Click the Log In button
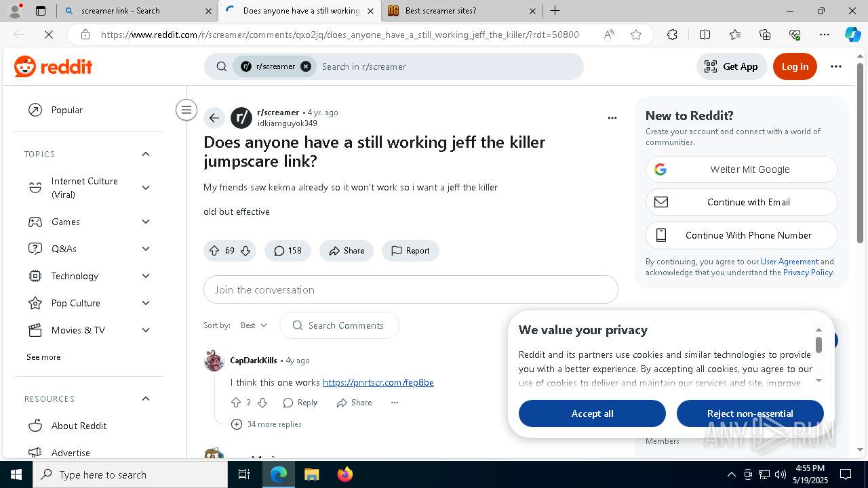Screen dimensions: 868x488 (795, 66)
